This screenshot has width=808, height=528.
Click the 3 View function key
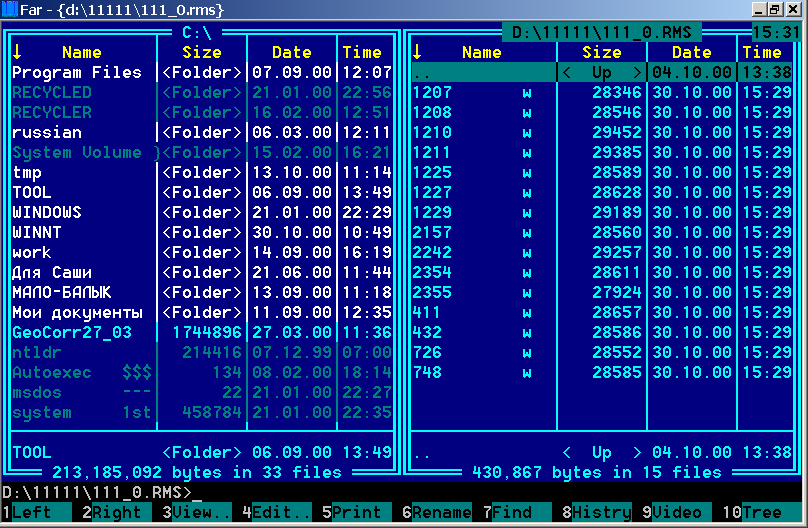click(196, 513)
